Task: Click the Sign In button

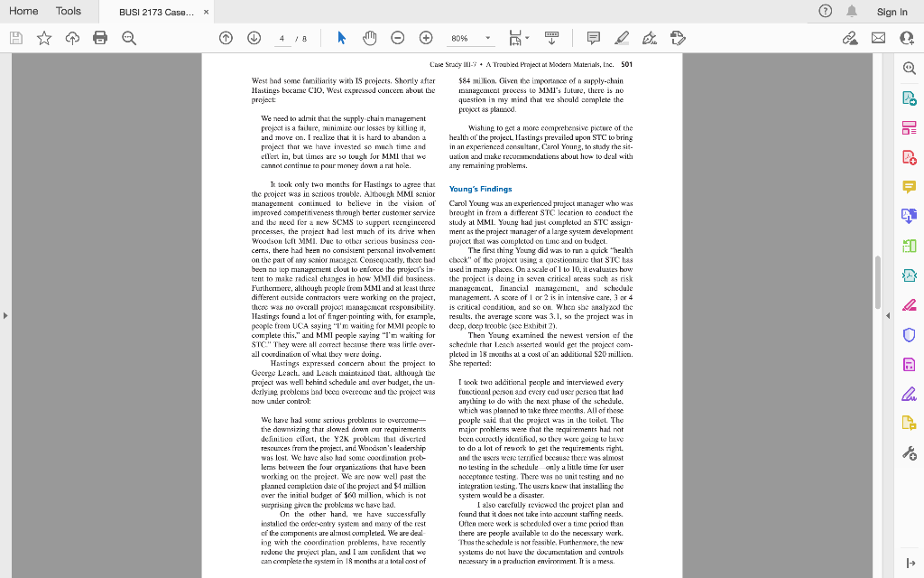Action: [x=892, y=12]
